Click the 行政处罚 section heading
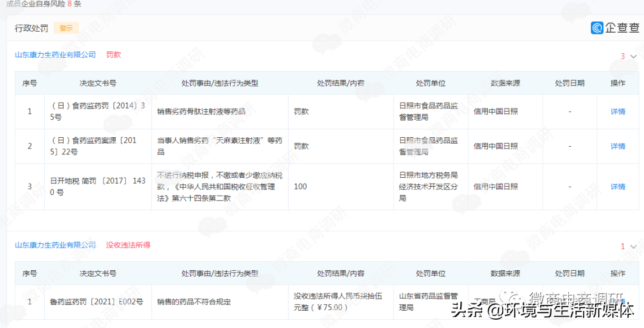The image size is (644, 328). pyautogui.click(x=32, y=28)
